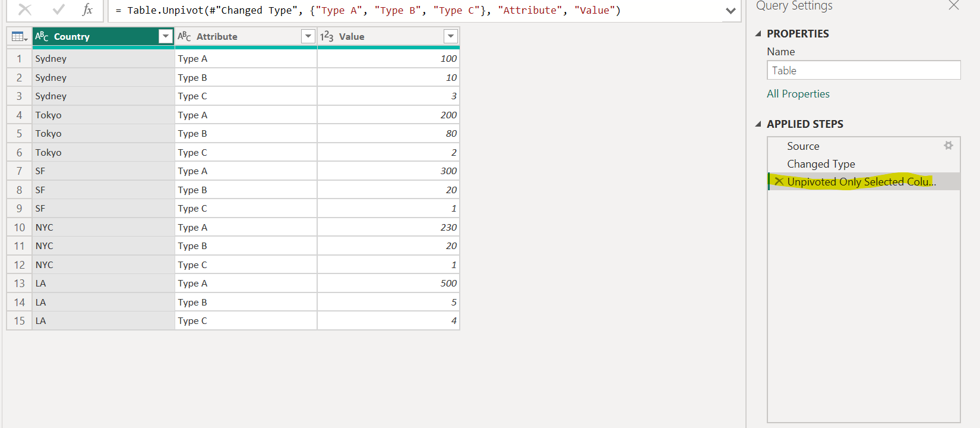Edit the query Name field

[x=864, y=70]
